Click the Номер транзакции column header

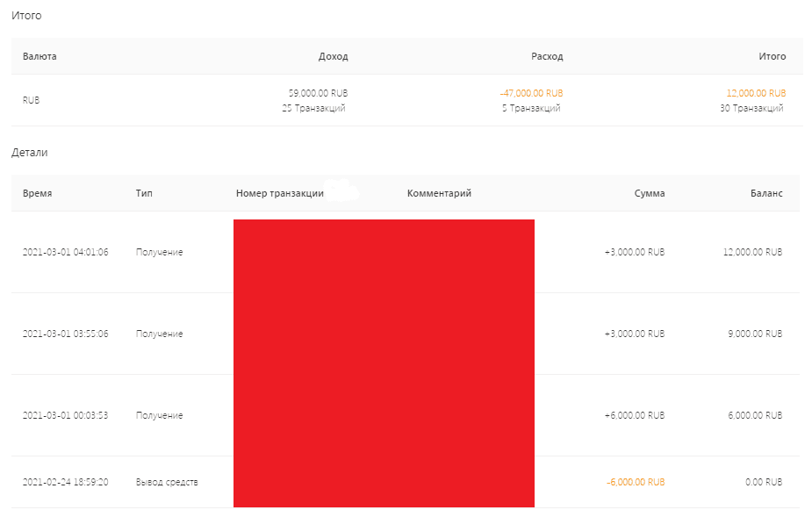tap(280, 193)
